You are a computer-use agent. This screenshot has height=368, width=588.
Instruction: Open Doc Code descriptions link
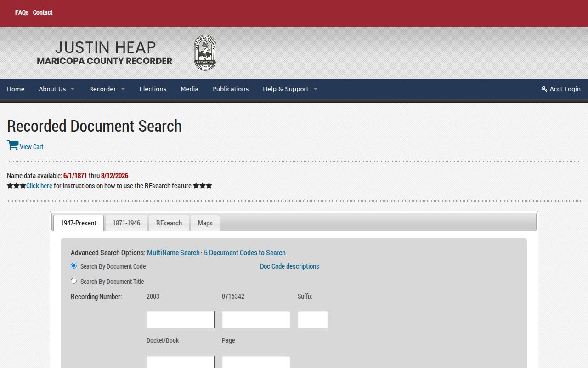[x=289, y=266]
